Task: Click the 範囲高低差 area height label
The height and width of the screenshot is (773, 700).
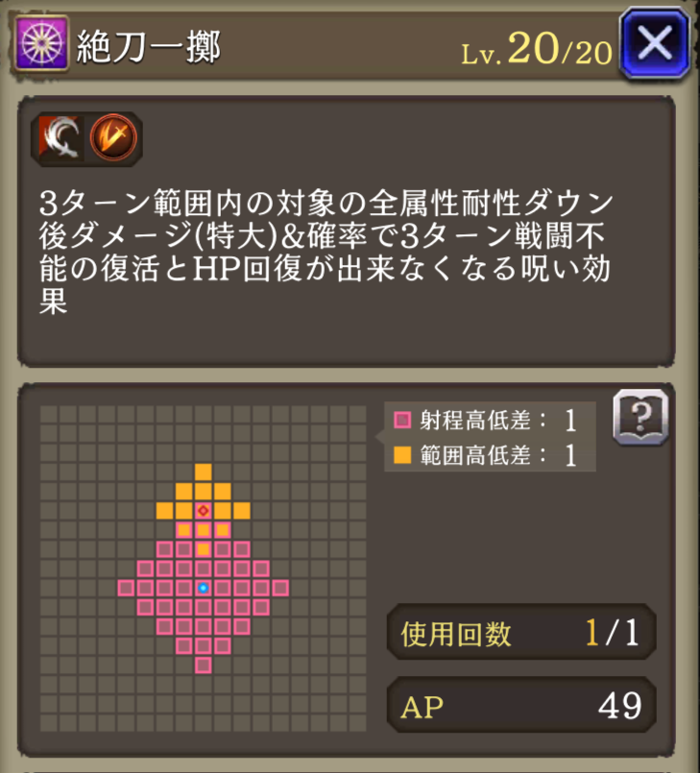Action: [475, 454]
